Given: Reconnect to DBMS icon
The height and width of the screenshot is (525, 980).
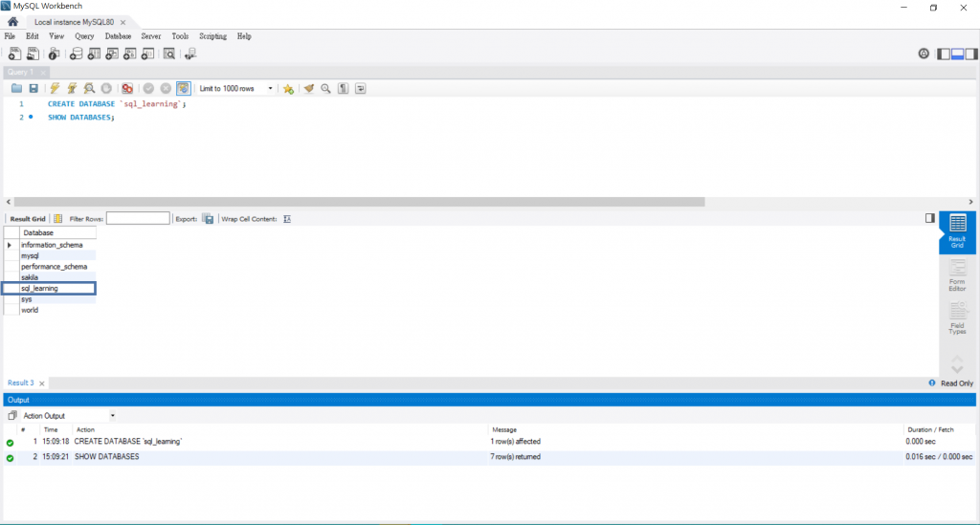Looking at the screenshot, I should tap(190, 55).
